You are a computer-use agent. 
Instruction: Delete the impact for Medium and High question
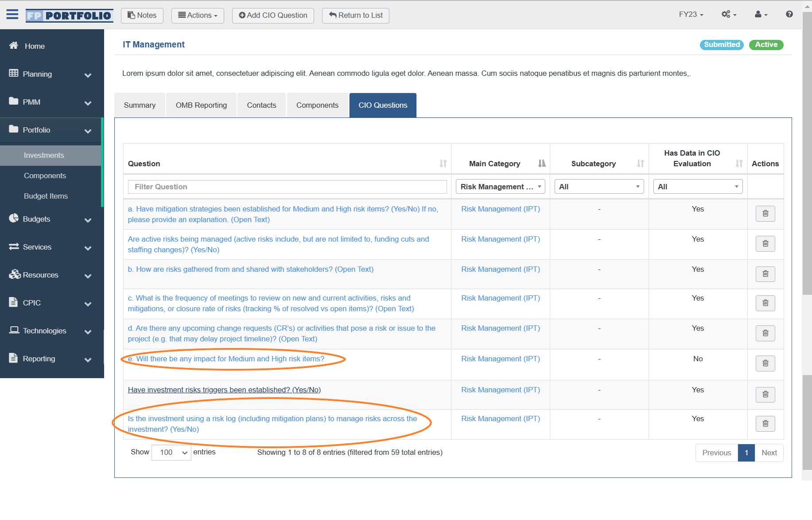[765, 364]
